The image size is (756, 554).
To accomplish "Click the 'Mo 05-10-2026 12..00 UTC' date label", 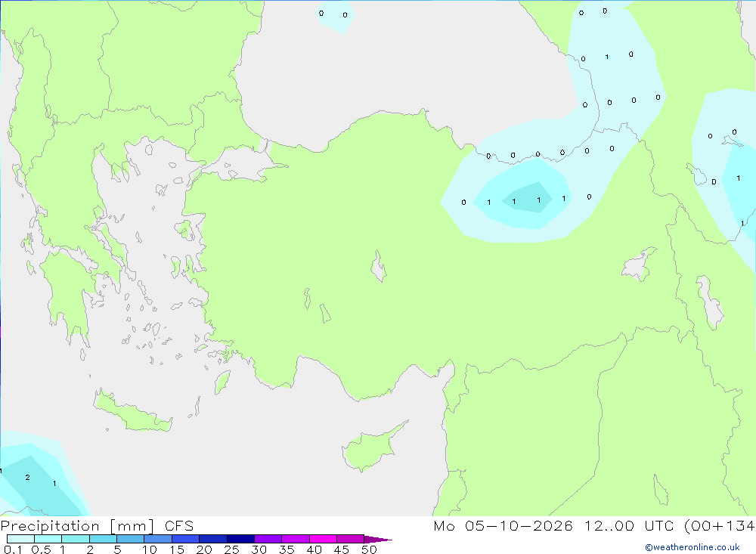I will (x=553, y=525).
